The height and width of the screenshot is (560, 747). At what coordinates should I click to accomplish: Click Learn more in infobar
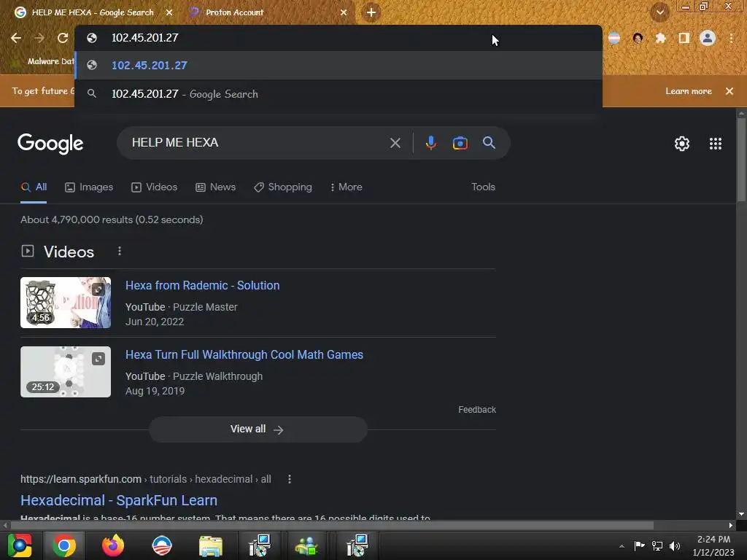(689, 91)
